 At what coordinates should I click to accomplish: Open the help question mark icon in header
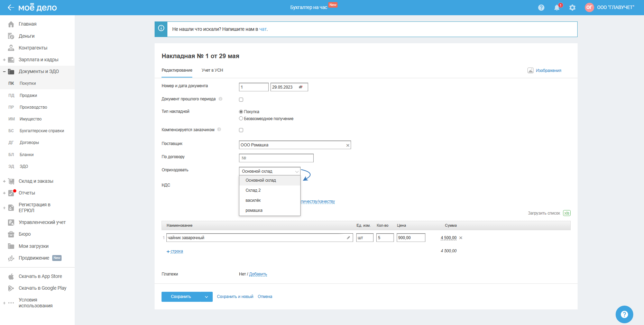point(541,8)
